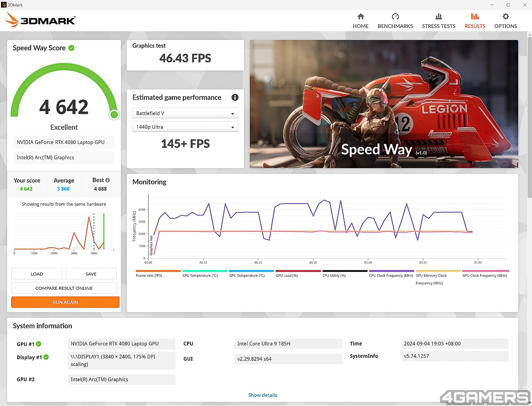Click the Benchmarks gauge icon

[395, 16]
